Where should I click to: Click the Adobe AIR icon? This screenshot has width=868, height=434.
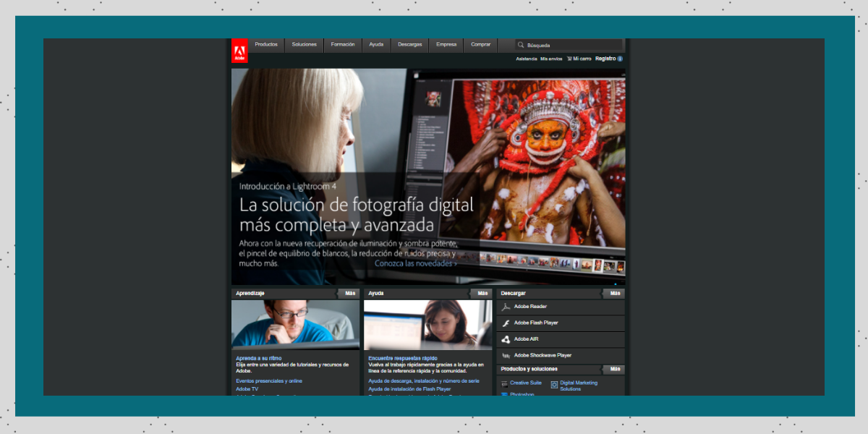506,339
